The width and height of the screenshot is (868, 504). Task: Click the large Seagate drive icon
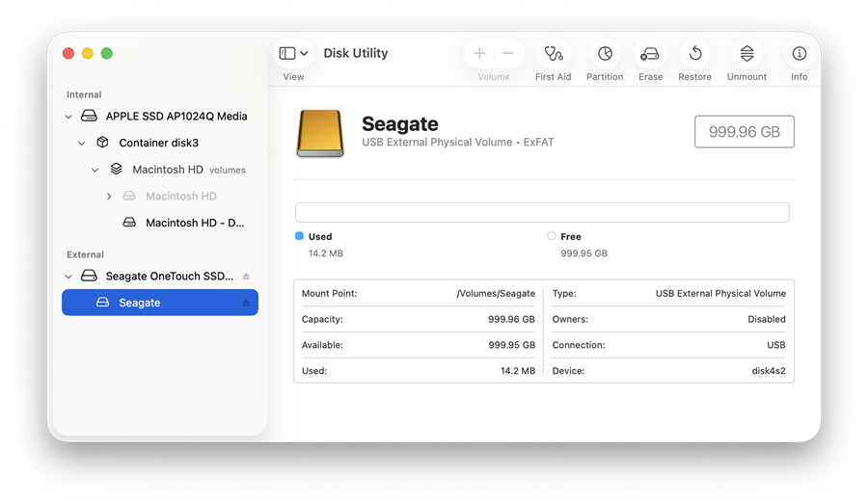point(319,134)
